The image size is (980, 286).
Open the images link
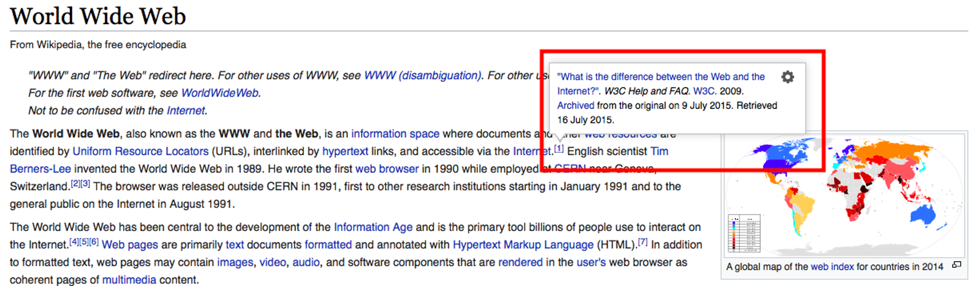[x=235, y=262]
